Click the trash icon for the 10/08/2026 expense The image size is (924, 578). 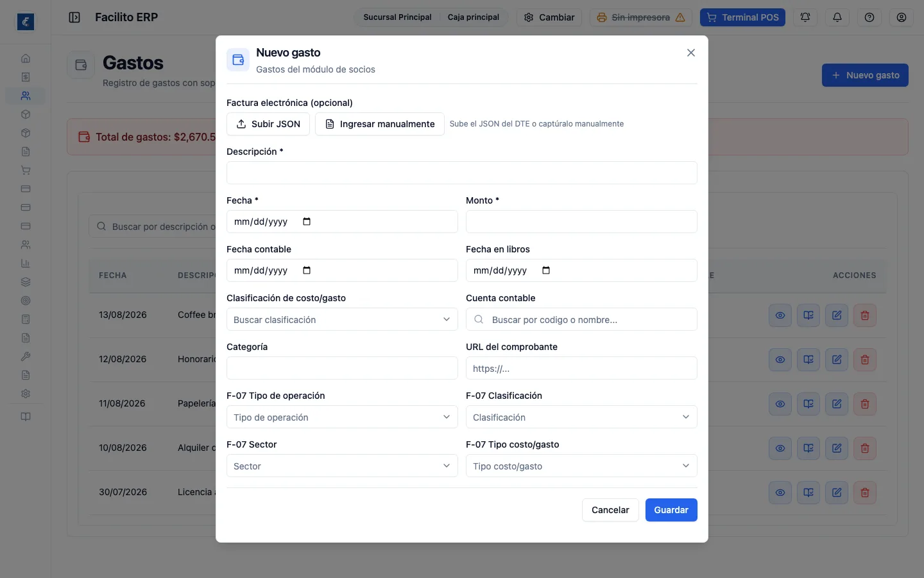point(865,448)
